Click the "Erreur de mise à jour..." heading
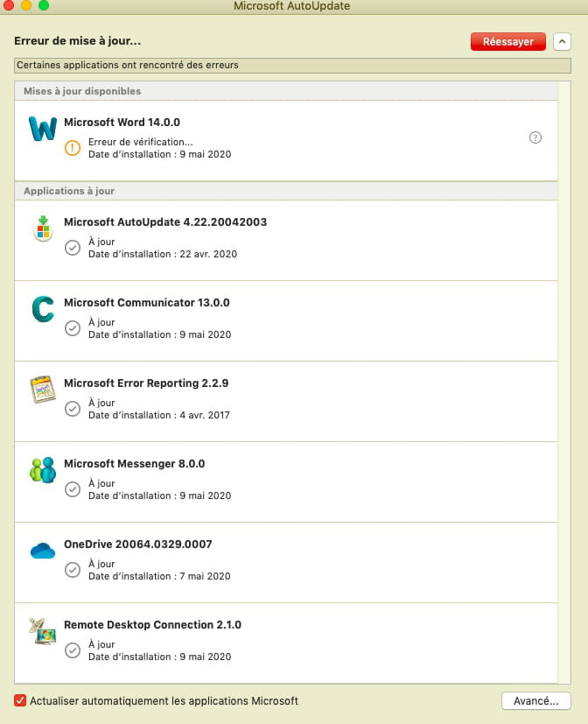 pyautogui.click(x=78, y=40)
